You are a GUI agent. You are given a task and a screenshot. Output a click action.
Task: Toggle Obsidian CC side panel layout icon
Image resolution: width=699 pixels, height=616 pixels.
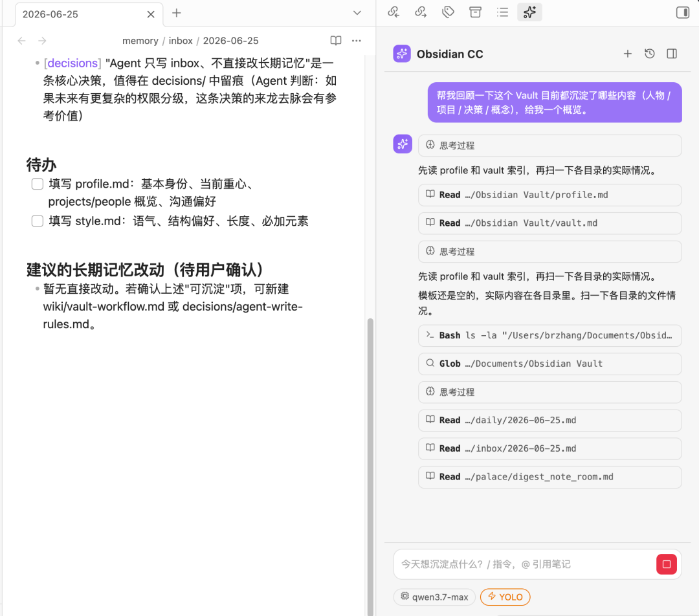pos(672,54)
